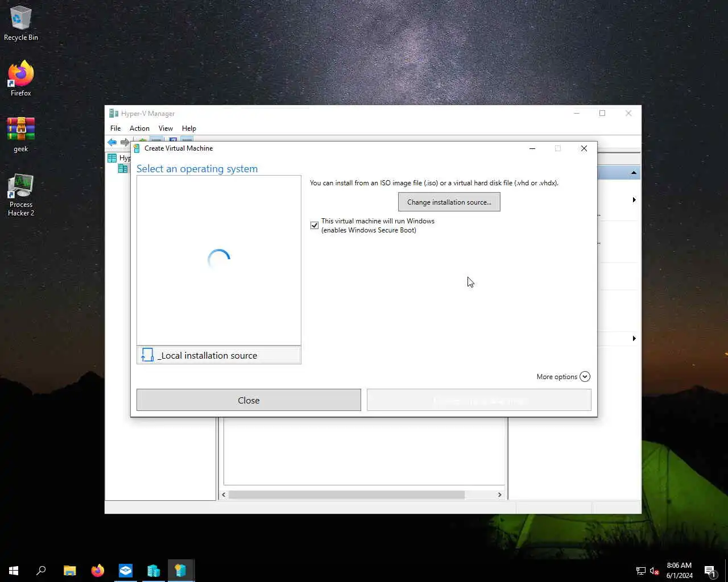728x582 pixels.
Task: Select the Hyper-V Manager root tree node icon
Action: click(x=113, y=158)
